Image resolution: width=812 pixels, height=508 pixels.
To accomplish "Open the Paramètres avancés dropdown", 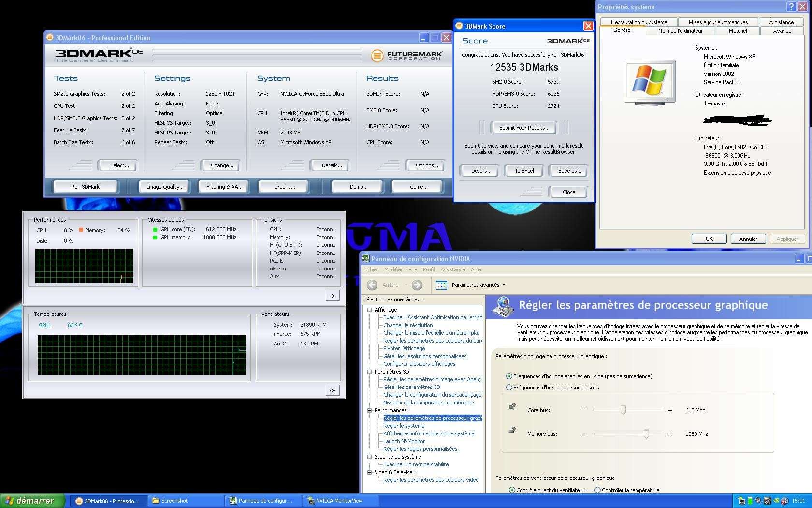I will click(x=504, y=285).
